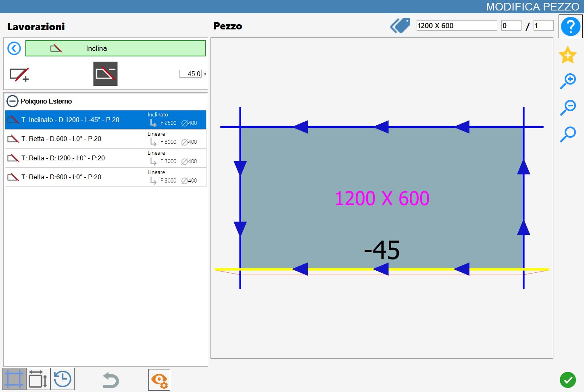Click the blue label tag icon
The image size is (584, 392).
coord(400,26)
